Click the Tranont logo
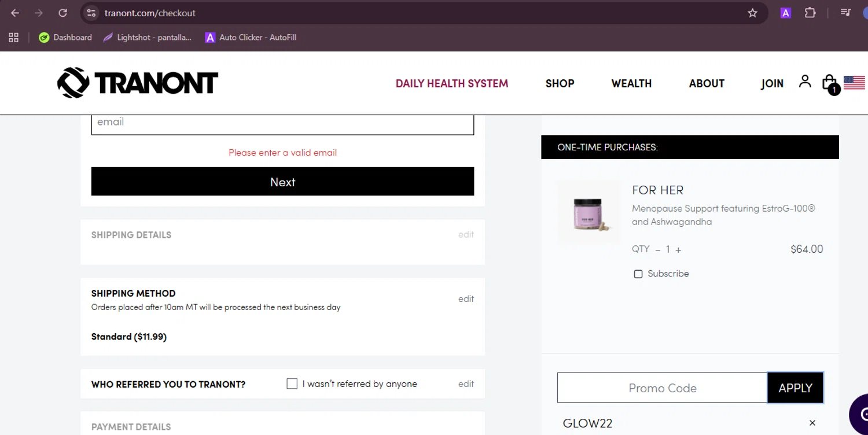This screenshot has height=435, width=868. pos(138,83)
